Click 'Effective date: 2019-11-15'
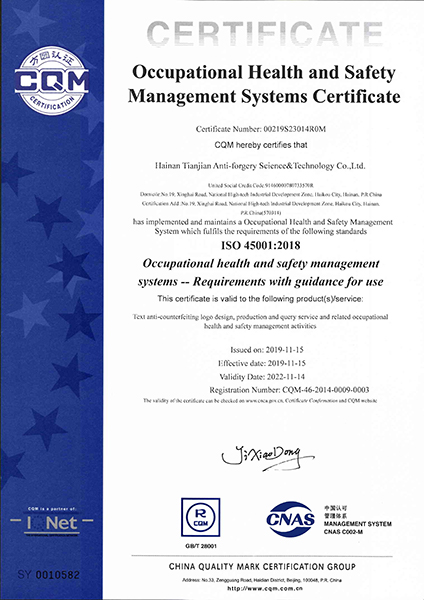424x600 pixels. point(262,363)
